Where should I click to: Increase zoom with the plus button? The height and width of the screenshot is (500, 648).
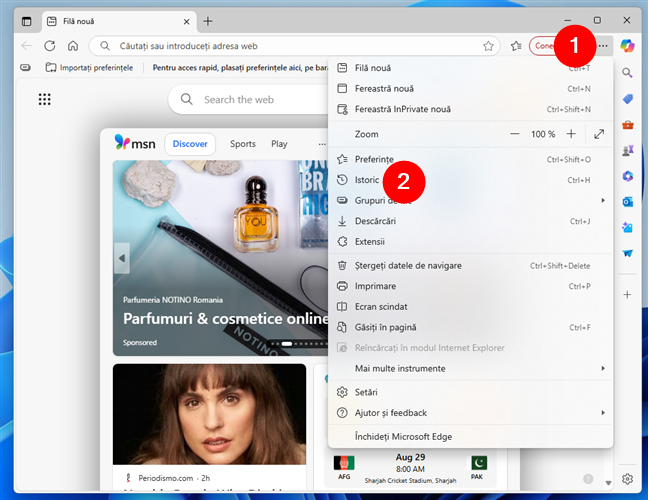point(571,134)
